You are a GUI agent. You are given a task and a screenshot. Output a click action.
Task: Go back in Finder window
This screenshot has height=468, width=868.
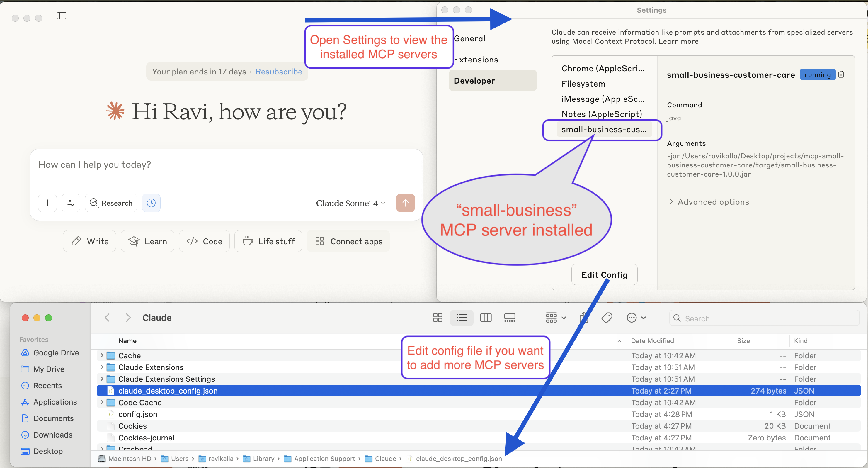tap(107, 318)
